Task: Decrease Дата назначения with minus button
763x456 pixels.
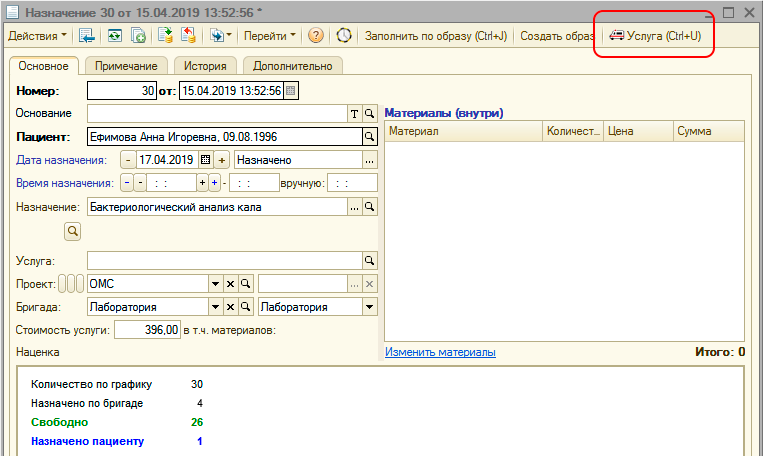Action: (x=127, y=160)
